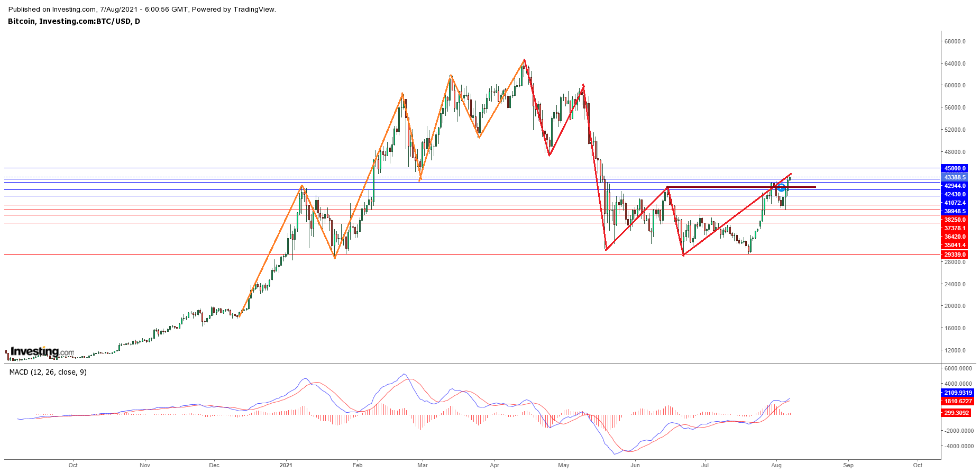This screenshot has width=980, height=472.
Task: Select the Jun label on the time axis
Action: coord(635,465)
